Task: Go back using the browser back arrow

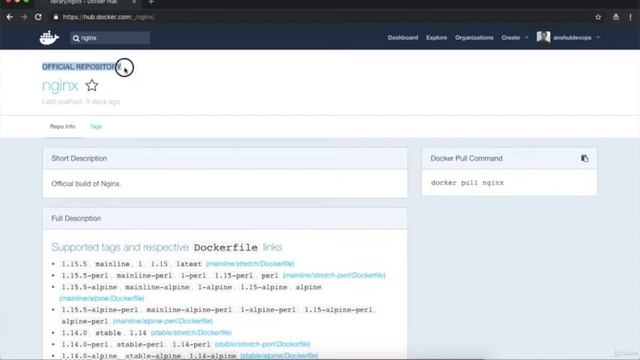Action: 10,17
